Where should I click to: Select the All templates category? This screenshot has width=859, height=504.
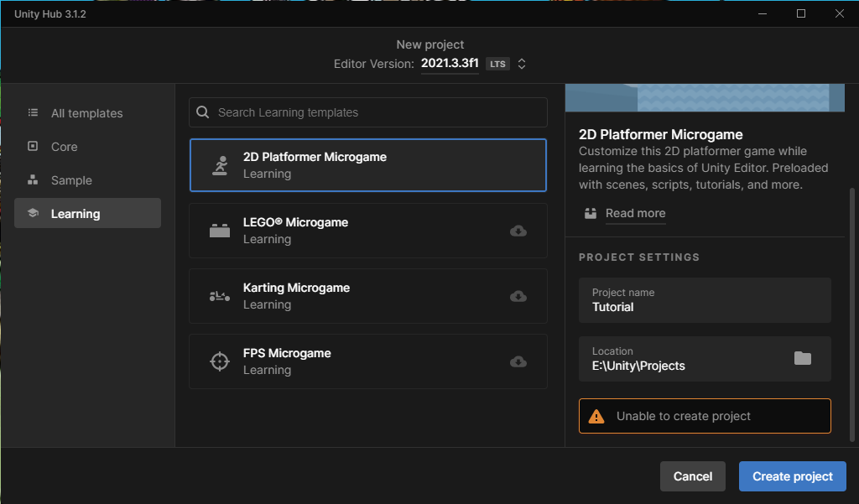tap(86, 113)
